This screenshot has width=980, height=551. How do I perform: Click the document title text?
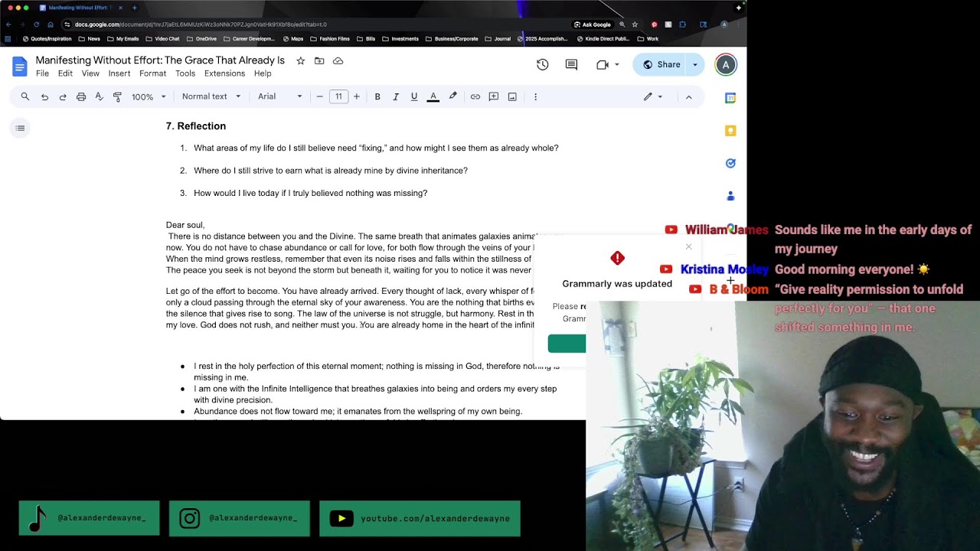tap(160, 60)
